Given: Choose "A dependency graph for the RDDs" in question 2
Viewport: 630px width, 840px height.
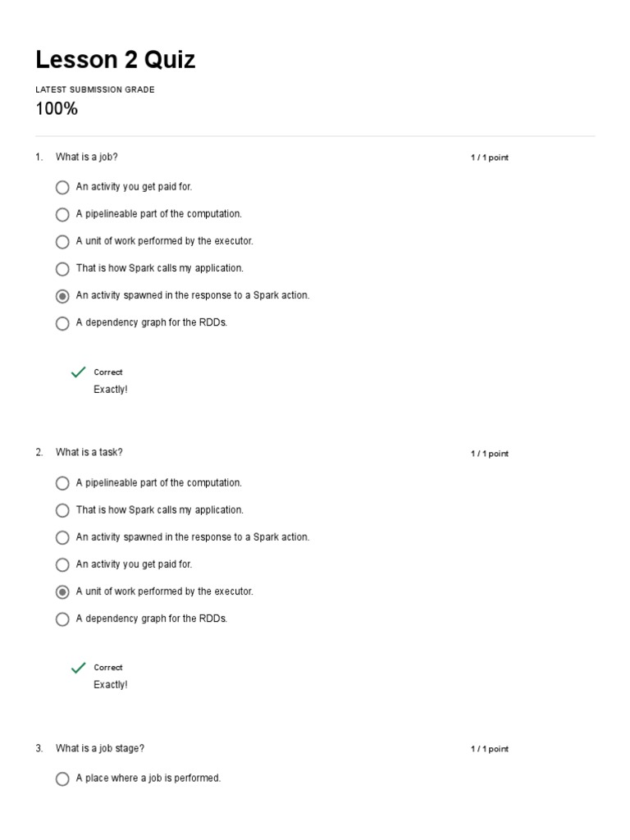Looking at the screenshot, I should (62, 619).
